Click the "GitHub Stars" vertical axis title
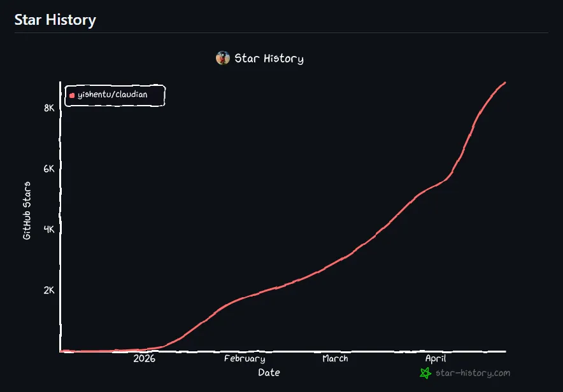The width and height of the screenshot is (563, 392). tap(27, 211)
